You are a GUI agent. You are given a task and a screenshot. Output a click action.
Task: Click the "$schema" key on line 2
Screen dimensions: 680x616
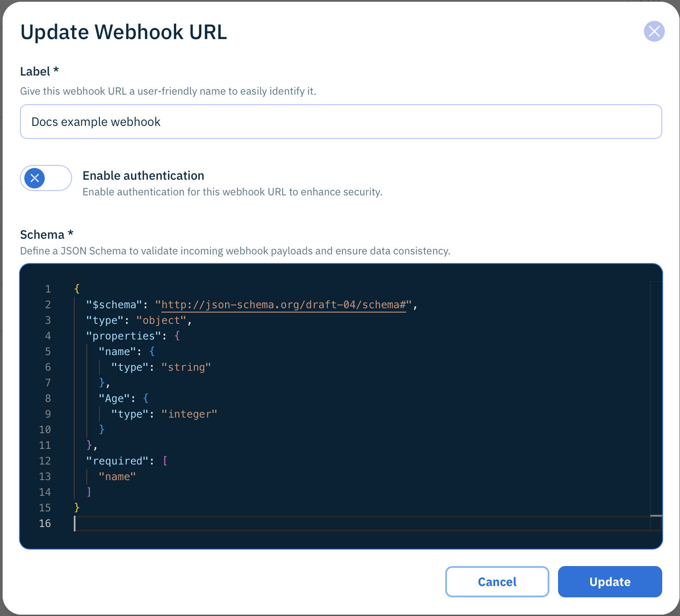(114, 305)
